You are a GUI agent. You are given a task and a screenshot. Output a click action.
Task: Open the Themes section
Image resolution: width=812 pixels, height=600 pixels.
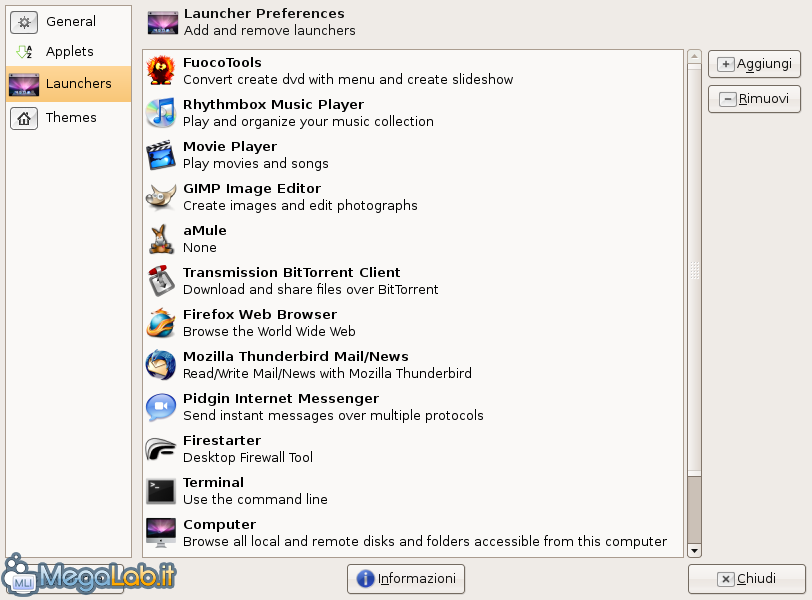click(x=68, y=118)
